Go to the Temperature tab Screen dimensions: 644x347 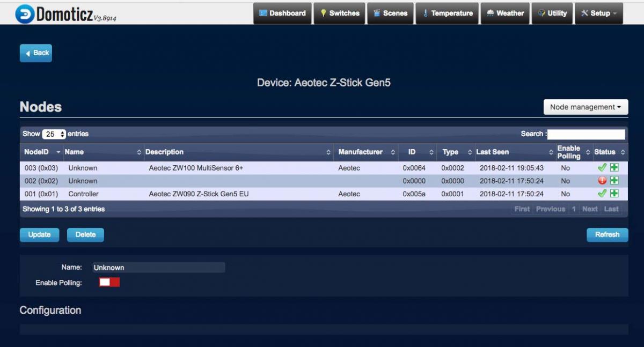(448, 13)
